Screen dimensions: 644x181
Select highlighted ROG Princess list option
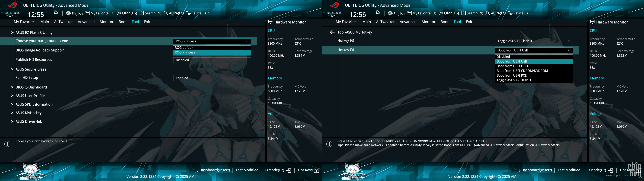(212, 52)
